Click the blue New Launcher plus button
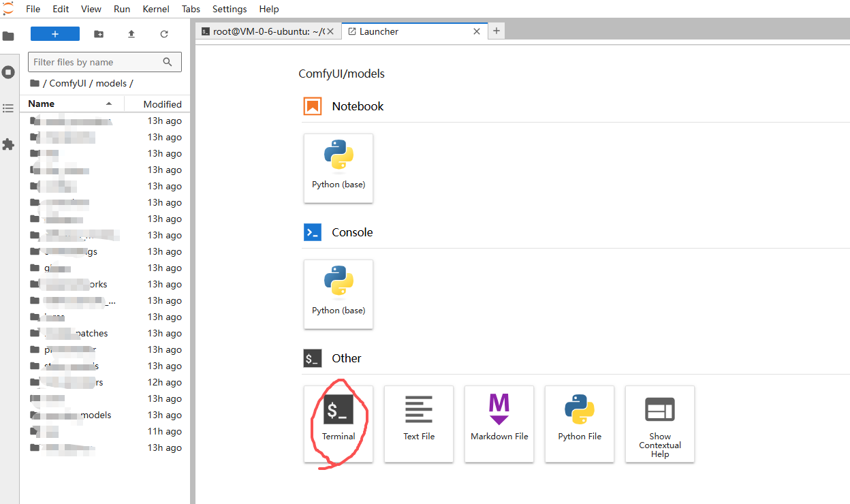The width and height of the screenshot is (850, 504). (x=55, y=34)
